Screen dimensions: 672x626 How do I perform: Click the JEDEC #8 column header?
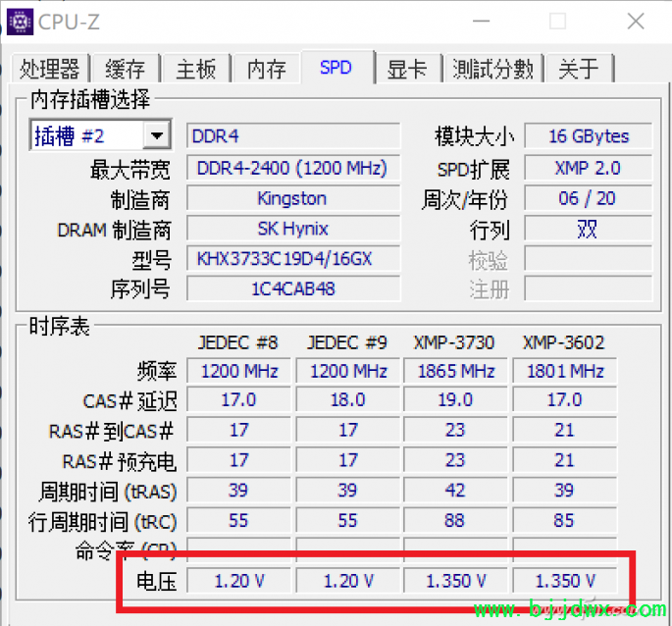[238, 342]
